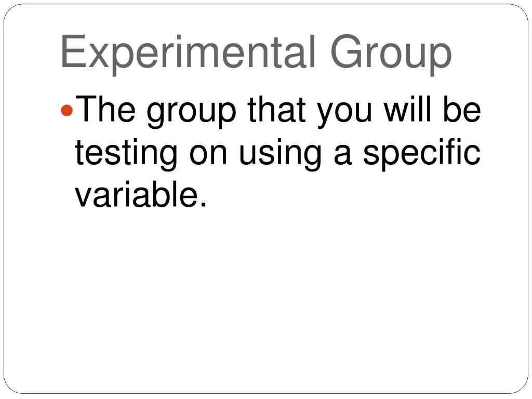Click the word "will" in the first line
The image size is (532, 399).
click(408, 109)
